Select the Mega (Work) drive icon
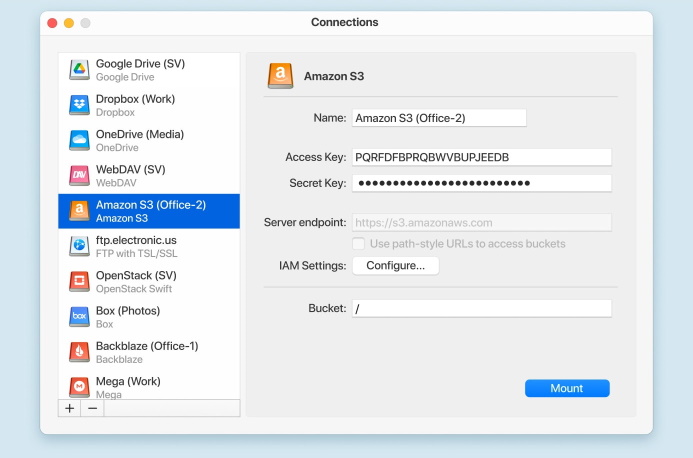The height and width of the screenshot is (458, 693). pyautogui.click(x=80, y=387)
